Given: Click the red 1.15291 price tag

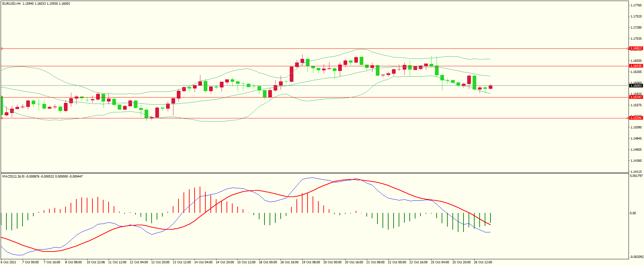Looking at the screenshot, I should click(x=636, y=118).
